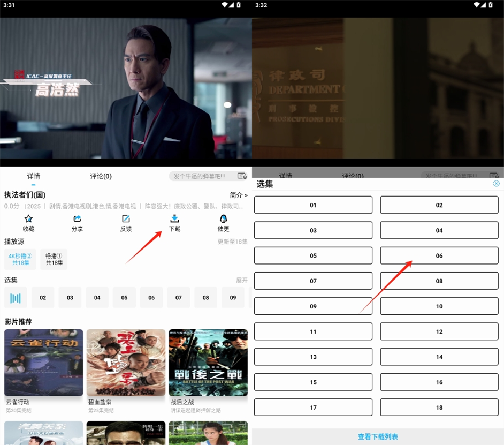
Task: Play episode 04 in the episode strip
Action: click(97, 298)
